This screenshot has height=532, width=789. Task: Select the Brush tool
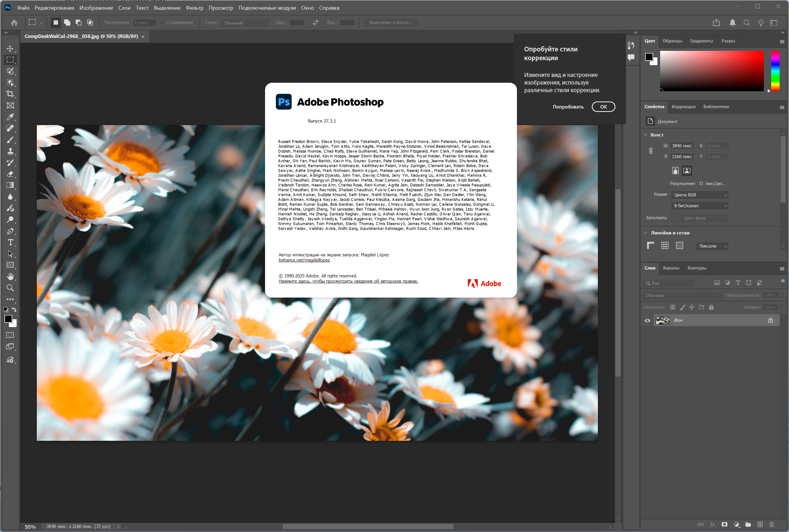10,140
